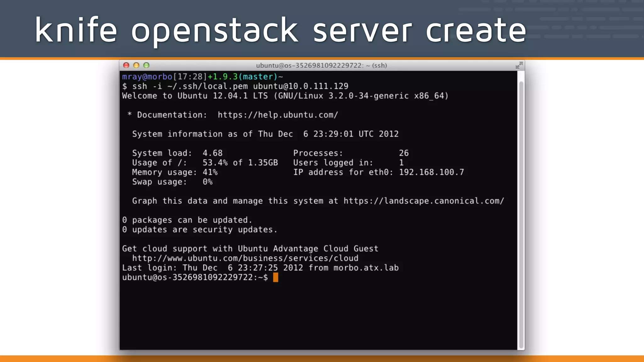Enter fullscreen via the title bar arrows icon
The height and width of the screenshot is (362, 644).
[519, 65]
